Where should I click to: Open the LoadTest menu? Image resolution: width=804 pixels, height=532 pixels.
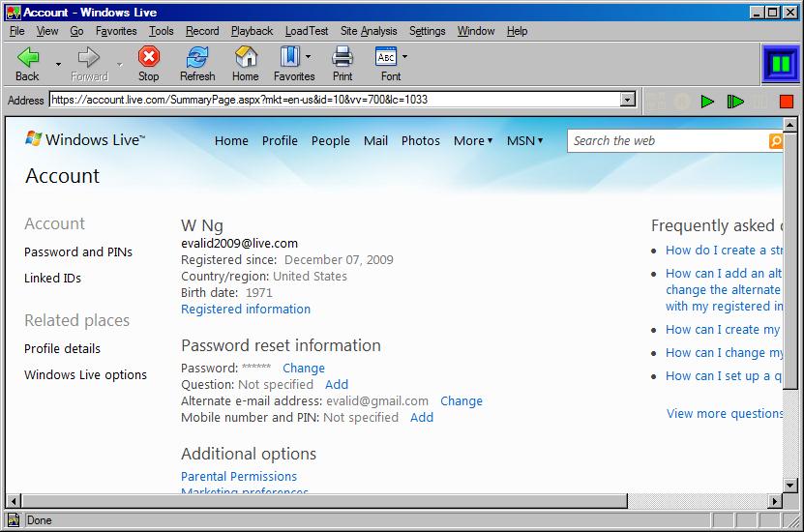click(307, 31)
